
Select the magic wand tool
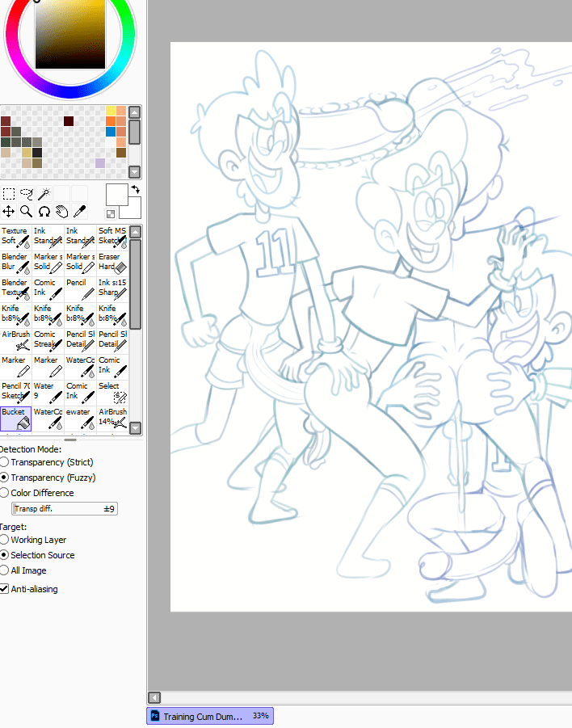(x=44, y=194)
